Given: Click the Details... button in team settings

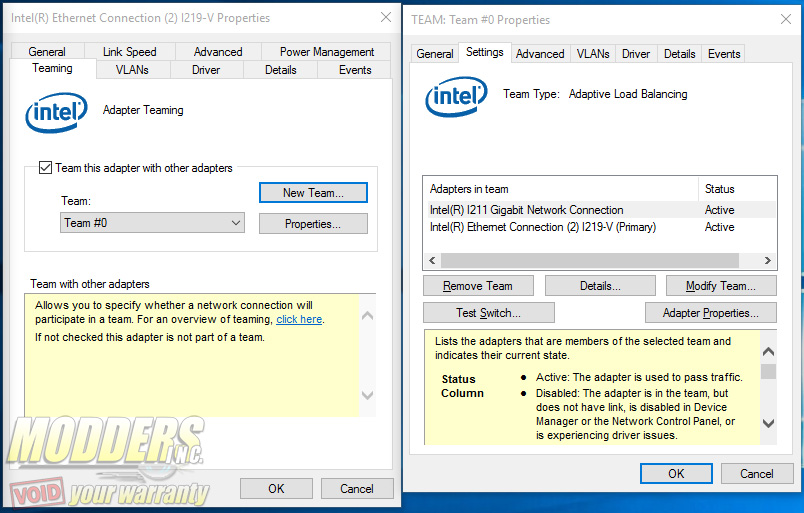Looking at the screenshot, I should (600, 286).
